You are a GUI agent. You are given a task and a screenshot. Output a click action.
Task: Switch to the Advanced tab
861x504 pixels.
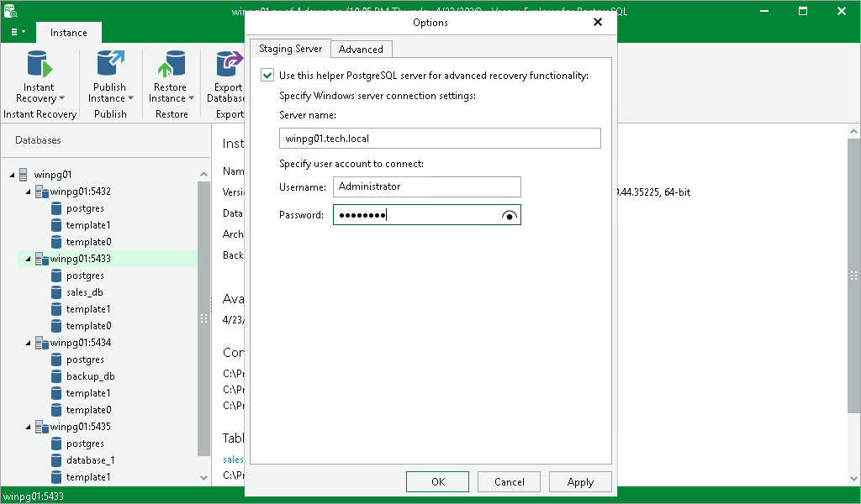tap(361, 50)
